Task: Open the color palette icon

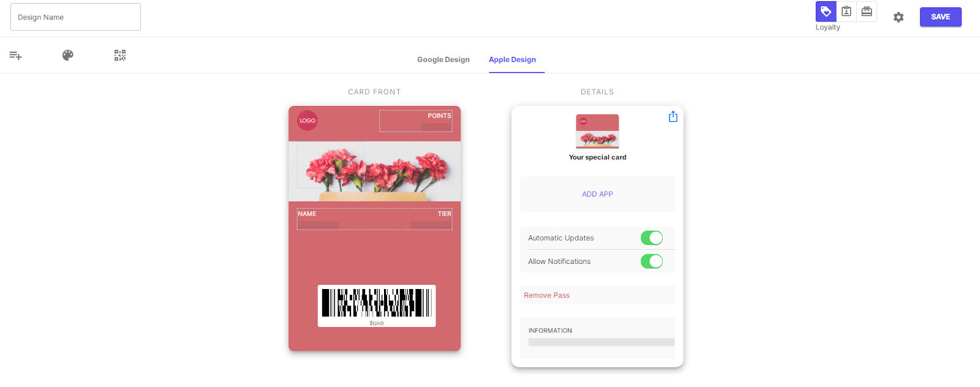Action: point(68,55)
